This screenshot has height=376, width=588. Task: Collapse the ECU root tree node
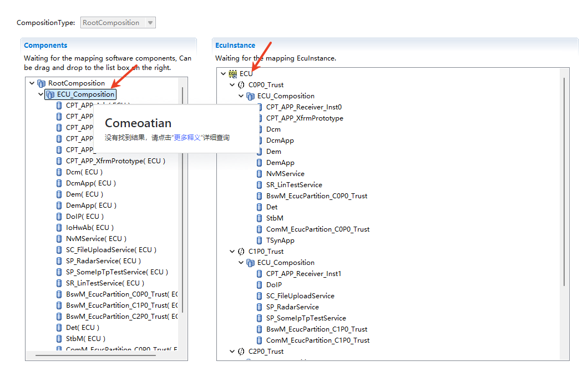tap(224, 74)
